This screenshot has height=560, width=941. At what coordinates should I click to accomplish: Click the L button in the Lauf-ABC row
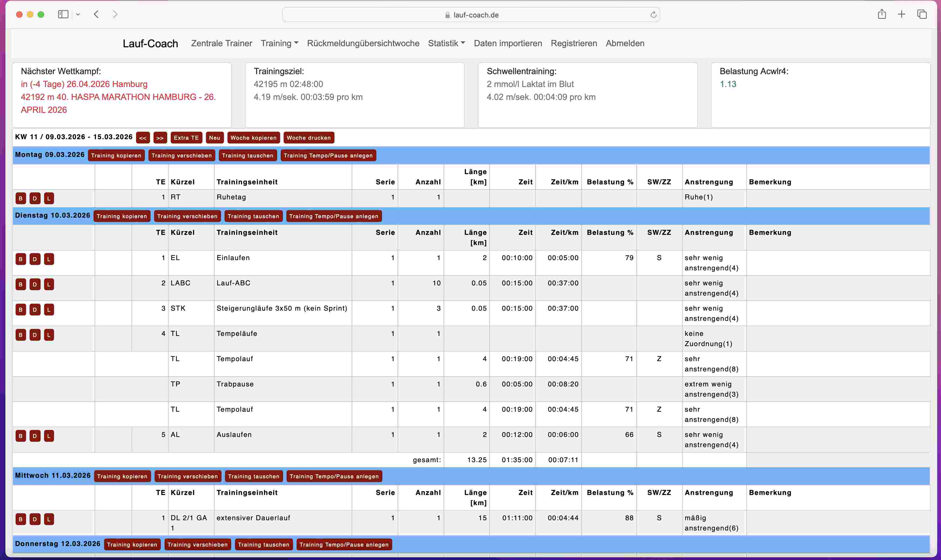tap(49, 285)
